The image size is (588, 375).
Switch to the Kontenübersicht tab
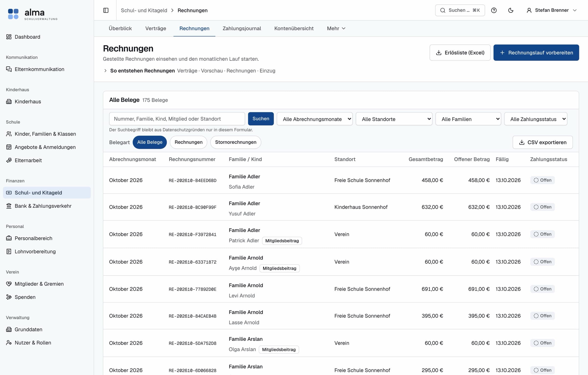[x=294, y=28]
